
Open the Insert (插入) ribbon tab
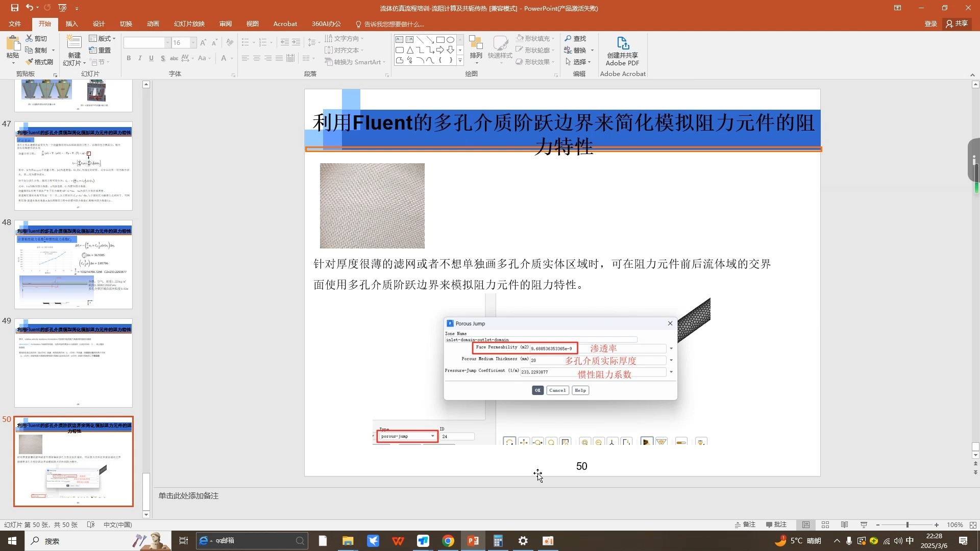click(71, 23)
